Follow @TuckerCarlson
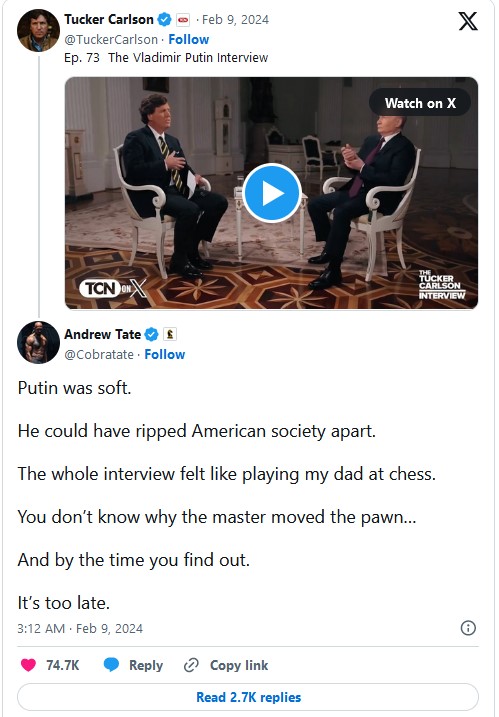 coord(188,40)
